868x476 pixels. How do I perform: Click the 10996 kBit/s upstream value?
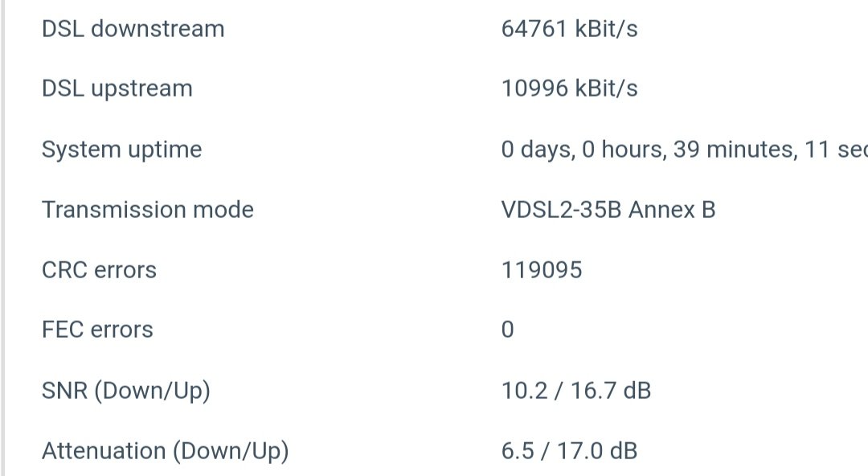coord(569,88)
